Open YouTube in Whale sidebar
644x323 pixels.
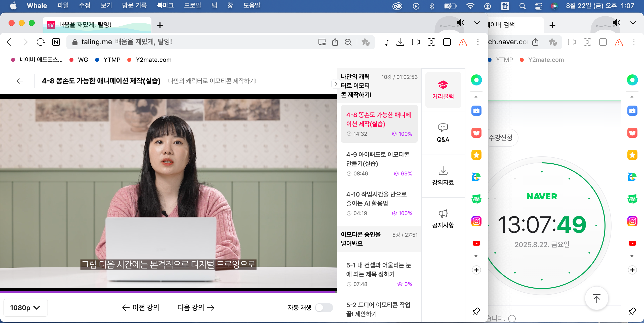tap(476, 243)
